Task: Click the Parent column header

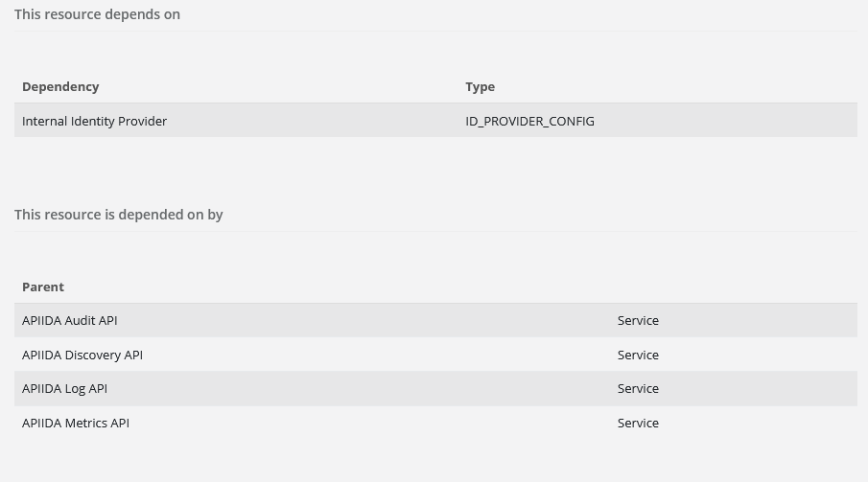Action: (43, 287)
